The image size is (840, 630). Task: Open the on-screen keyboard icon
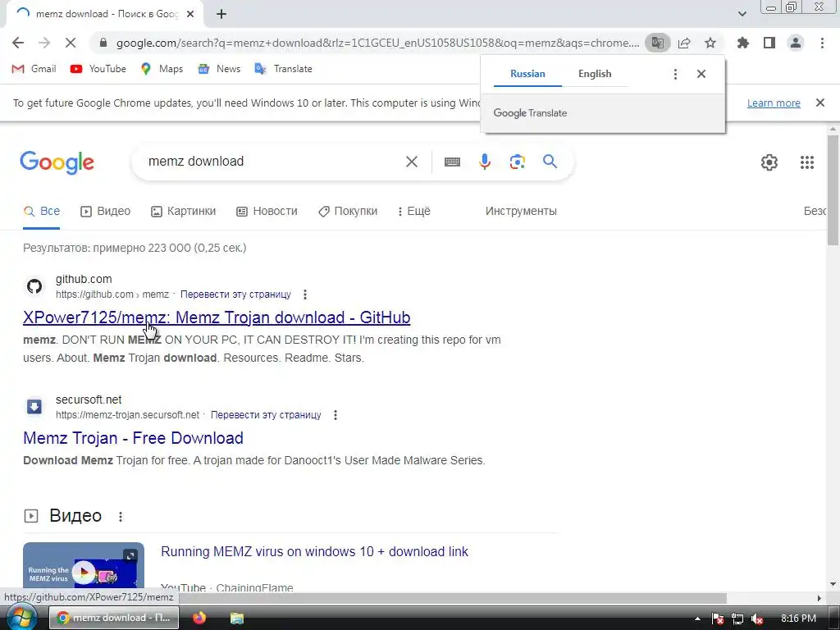452,162
